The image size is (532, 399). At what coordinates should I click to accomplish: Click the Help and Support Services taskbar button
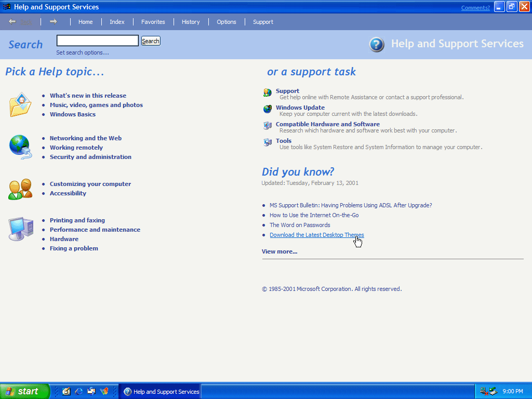161,392
